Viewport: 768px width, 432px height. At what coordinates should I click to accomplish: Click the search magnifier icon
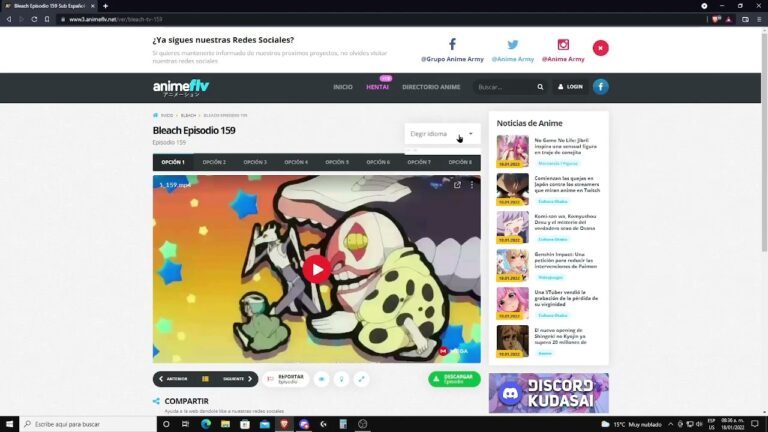tap(540, 87)
